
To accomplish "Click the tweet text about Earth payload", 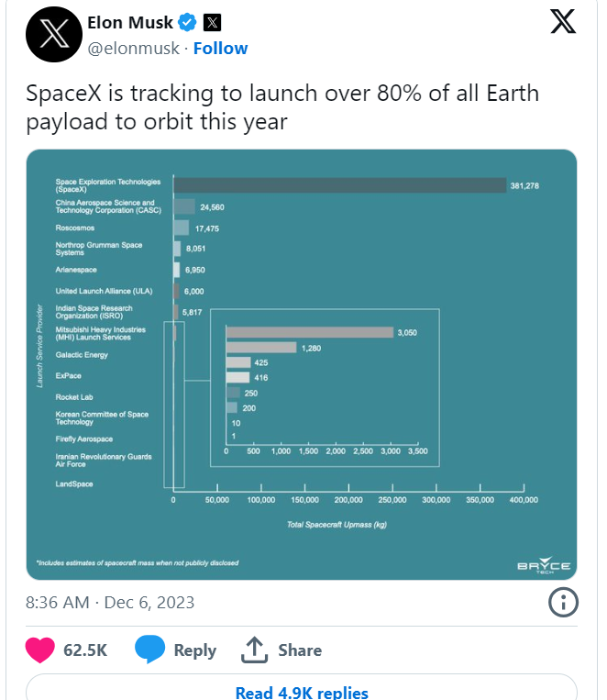I will 282,107.
